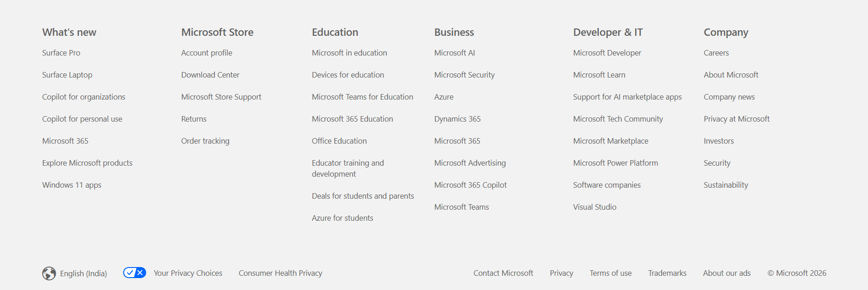Go to Surface Pro link
868x290 pixels.
coord(61,53)
